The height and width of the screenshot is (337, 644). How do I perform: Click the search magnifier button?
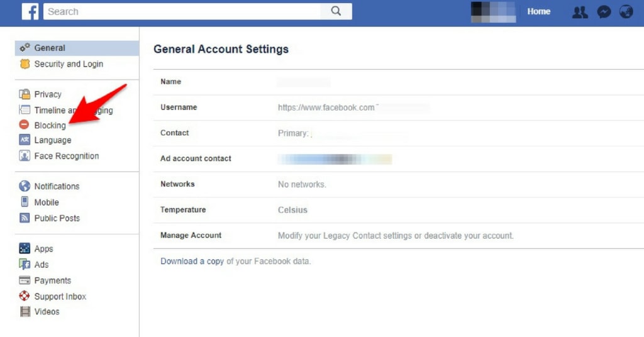[x=336, y=11]
